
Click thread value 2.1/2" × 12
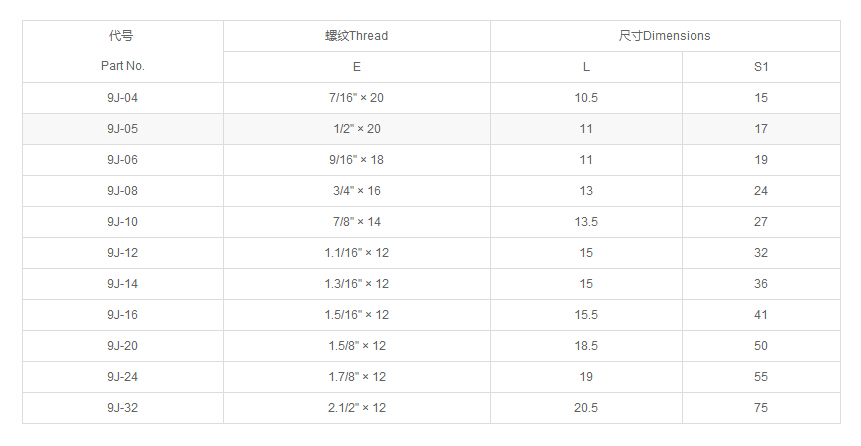pyautogui.click(x=356, y=408)
